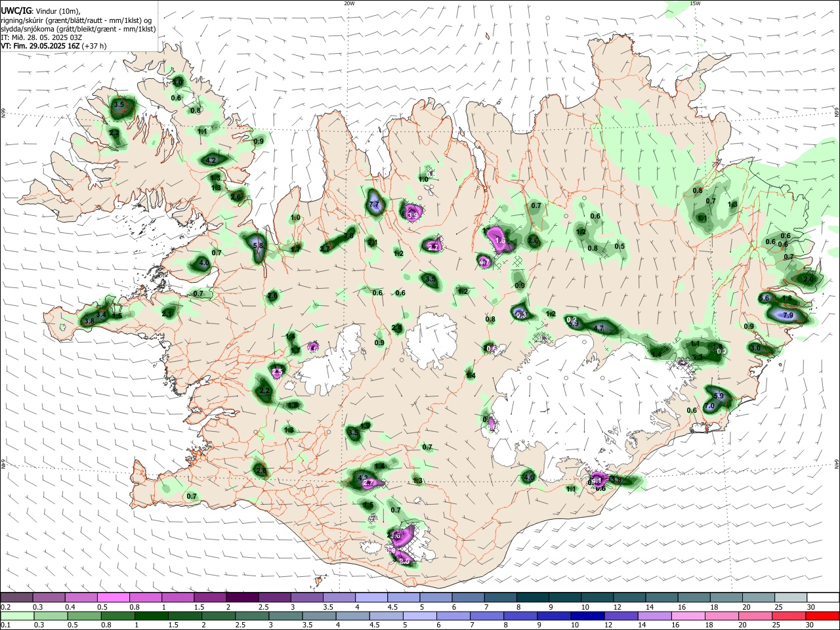Click the 3.9 snow value on the map
This screenshot has width=840, height=630.
pos(413,215)
